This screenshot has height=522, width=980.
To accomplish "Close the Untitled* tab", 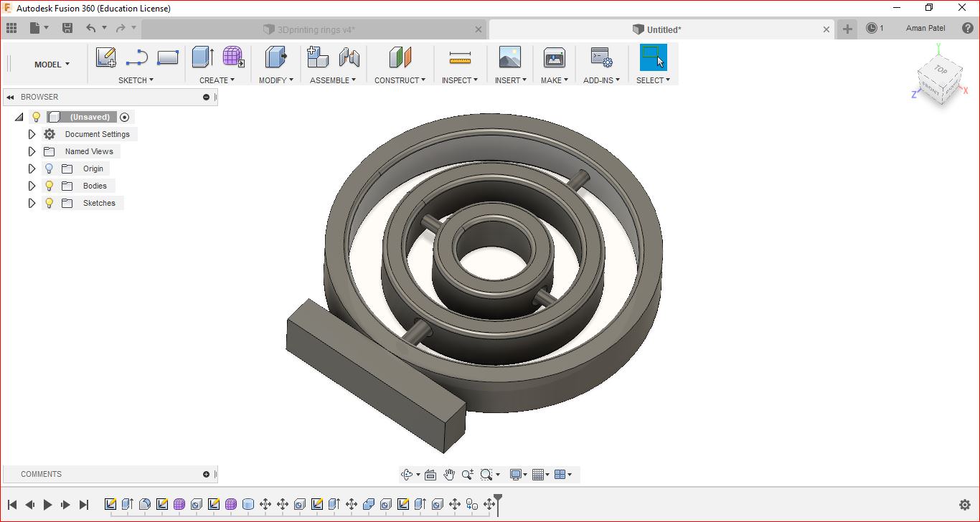I will pyautogui.click(x=826, y=29).
